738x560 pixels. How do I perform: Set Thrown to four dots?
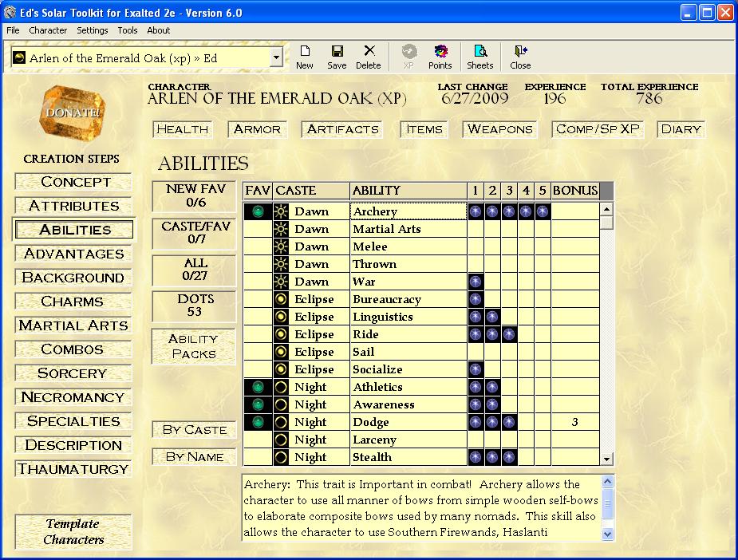click(x=526, y=264)
